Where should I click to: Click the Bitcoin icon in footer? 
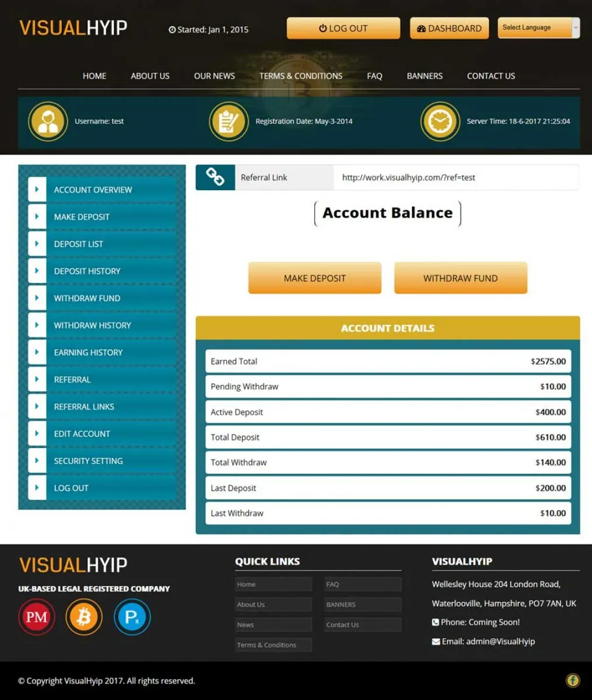click(84, 617)
